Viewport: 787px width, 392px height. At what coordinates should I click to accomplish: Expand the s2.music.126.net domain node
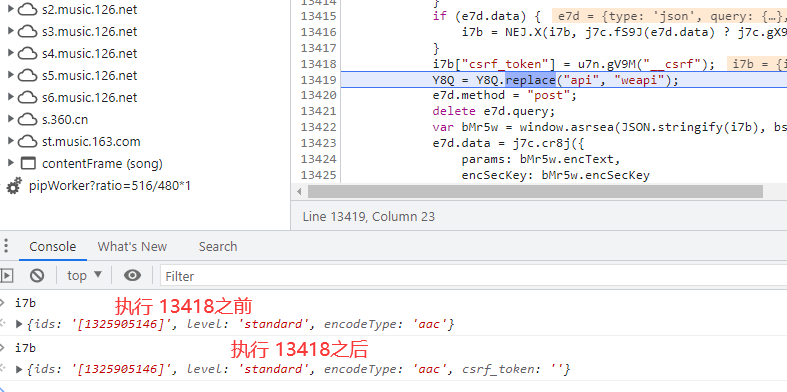[10, 9]
